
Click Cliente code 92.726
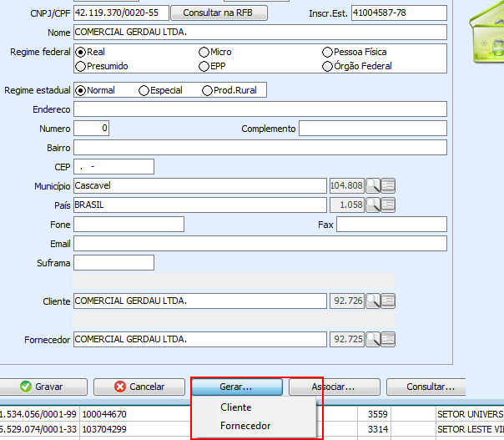tap(347, 301)
